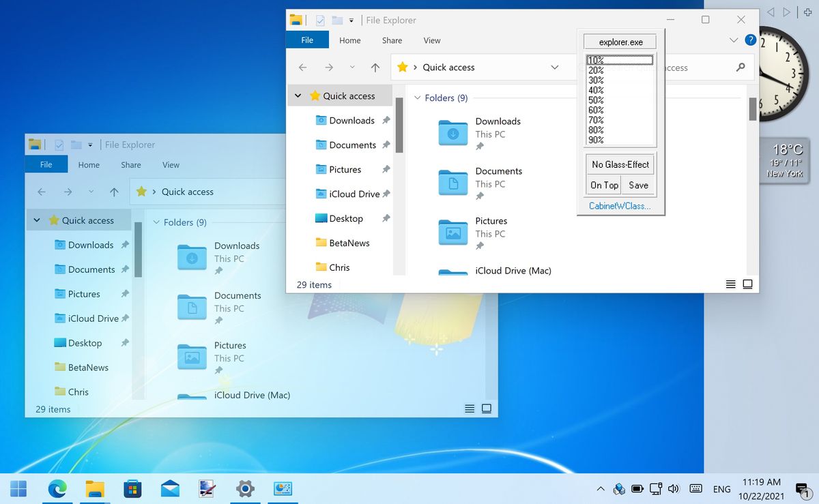This screenshot has height=504, width=819.
Task: Switch to large icons view in File Explorer
Action: (x=747, y=284)
